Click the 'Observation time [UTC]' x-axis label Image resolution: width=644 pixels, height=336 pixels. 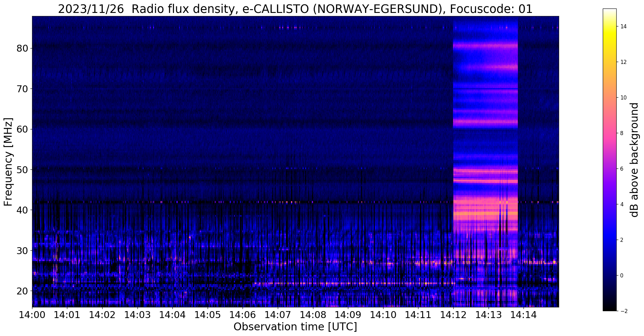[x=295, y=327]
